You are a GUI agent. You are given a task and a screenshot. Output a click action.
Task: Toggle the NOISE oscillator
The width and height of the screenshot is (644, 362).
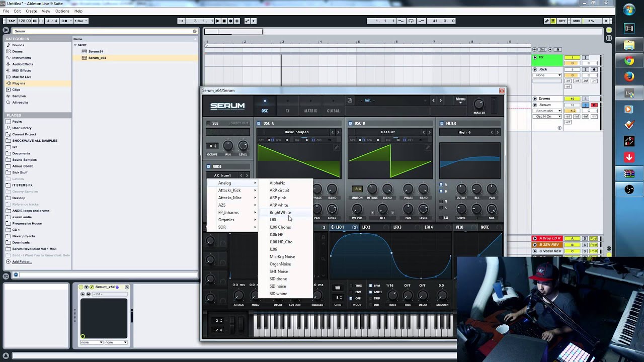coord(208,166)
